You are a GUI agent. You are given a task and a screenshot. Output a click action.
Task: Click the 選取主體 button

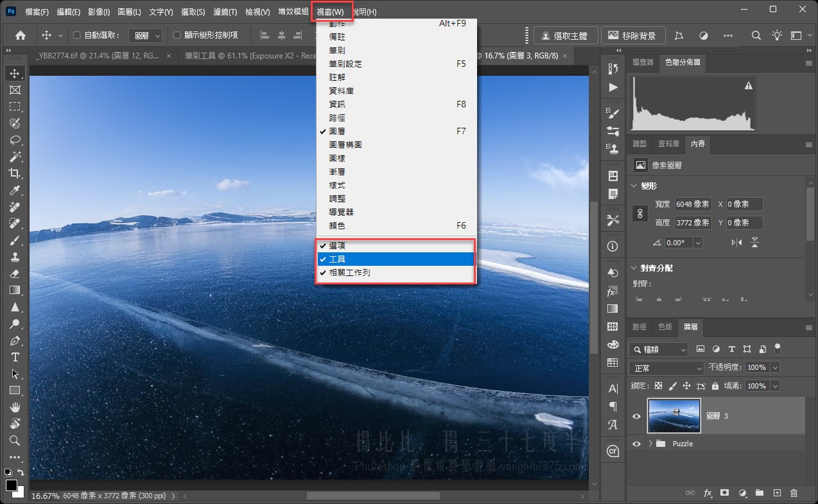[x=565, y=35]
